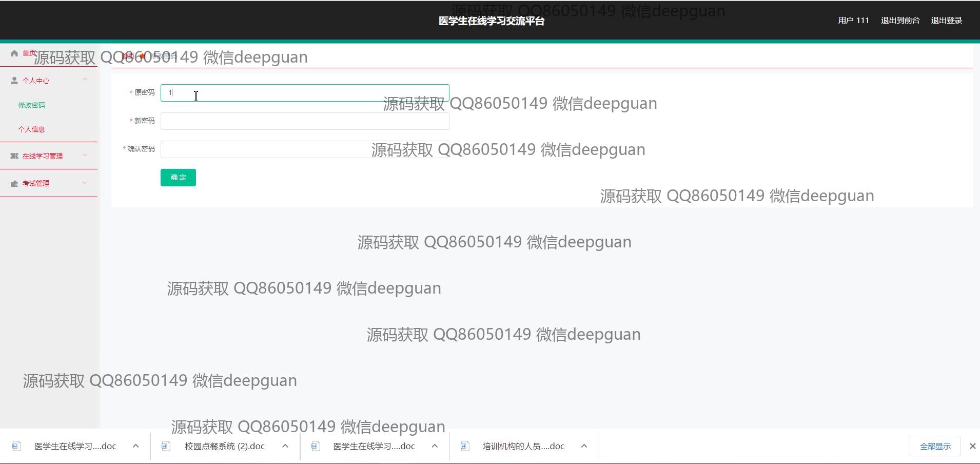Screen dimensions: 980x464
Task: Click the file icon of 培训机构的人员 download
Action: [x=465, y=446]
